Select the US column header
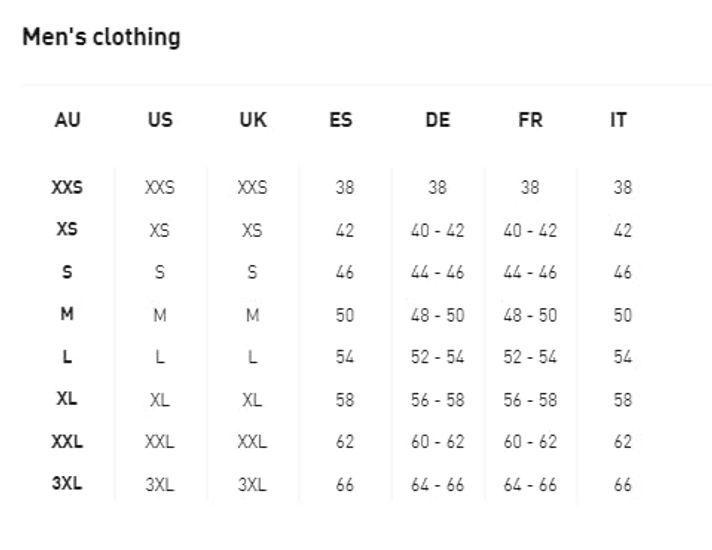Viewport: 712px width, 550px height. pyautogui.click(x=160, y=120)
